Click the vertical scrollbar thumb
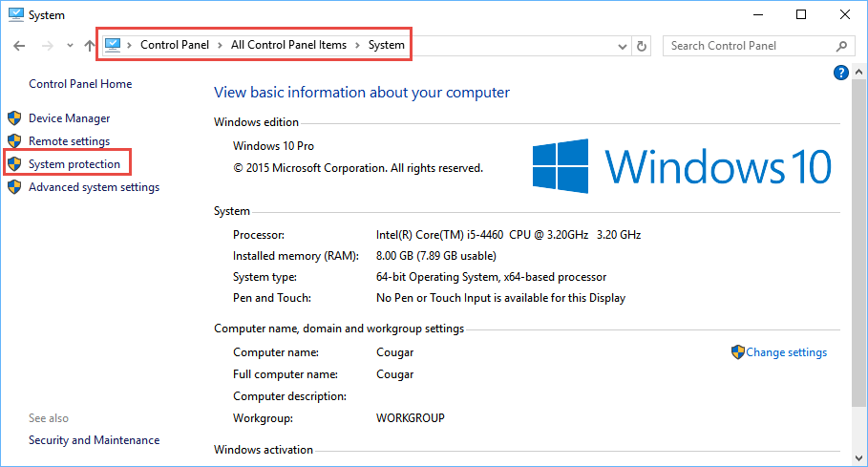868x467 pixels. tap(858, 242)
